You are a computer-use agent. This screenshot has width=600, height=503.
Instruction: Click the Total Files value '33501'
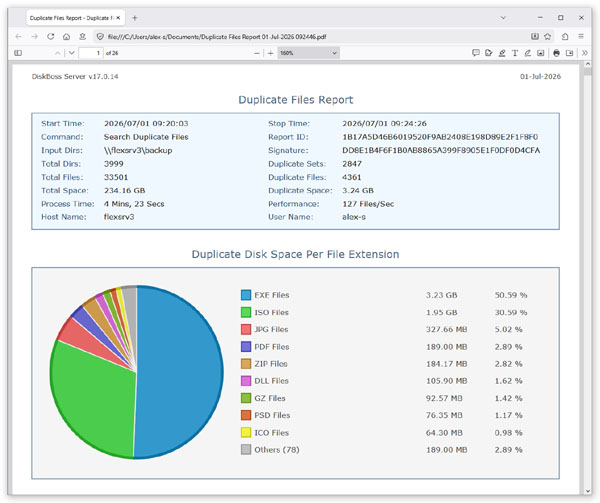click(116, 177)
